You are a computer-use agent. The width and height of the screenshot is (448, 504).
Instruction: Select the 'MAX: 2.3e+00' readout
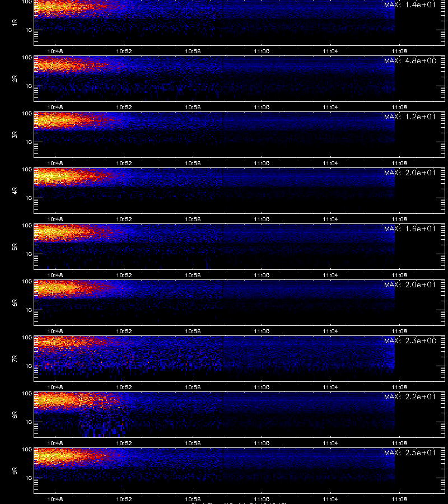410,340
